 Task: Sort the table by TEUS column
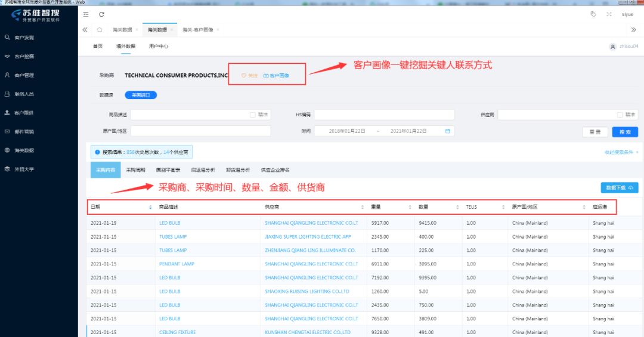point(503,207)
